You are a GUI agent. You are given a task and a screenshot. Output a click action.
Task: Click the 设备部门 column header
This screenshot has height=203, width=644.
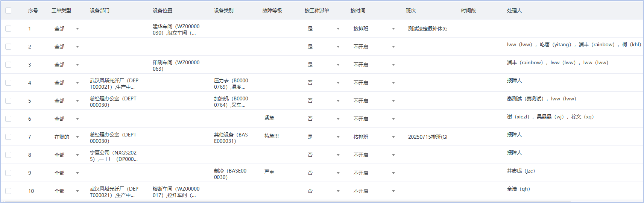[x=100, y=11]
